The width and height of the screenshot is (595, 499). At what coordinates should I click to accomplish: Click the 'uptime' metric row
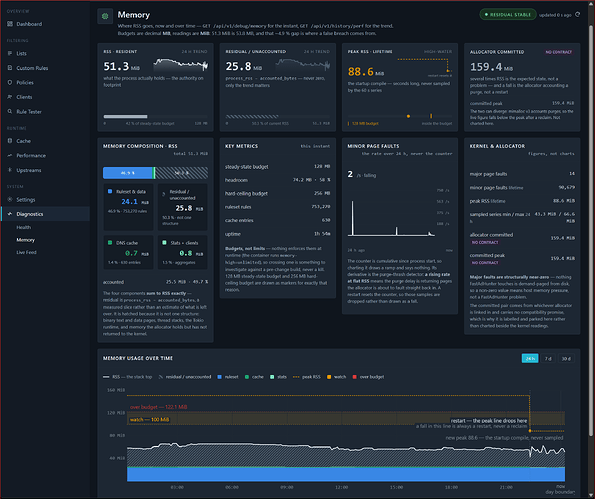[x=277, y=234]
